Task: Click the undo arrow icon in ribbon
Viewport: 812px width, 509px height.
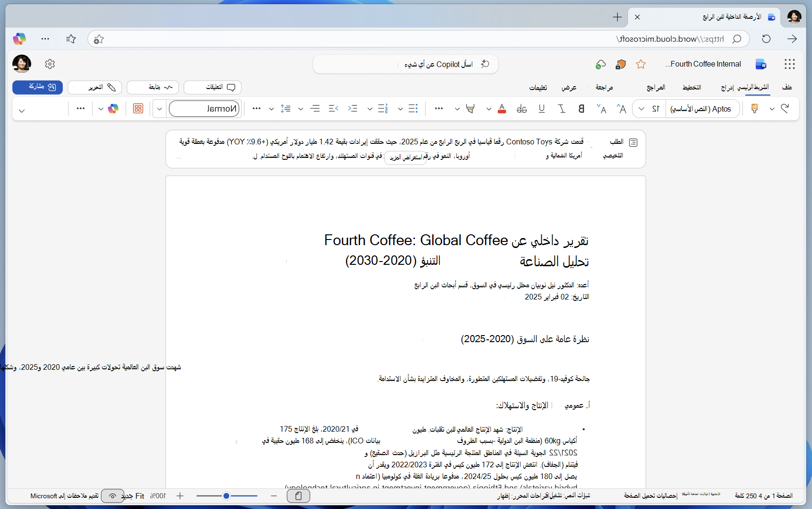Action: [785, 109]
